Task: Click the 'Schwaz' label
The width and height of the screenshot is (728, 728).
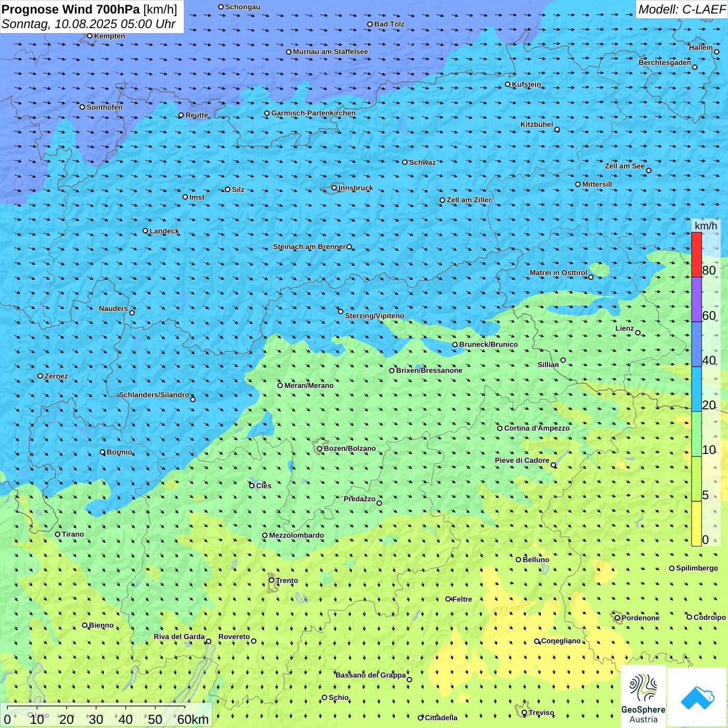Action: 423,162
